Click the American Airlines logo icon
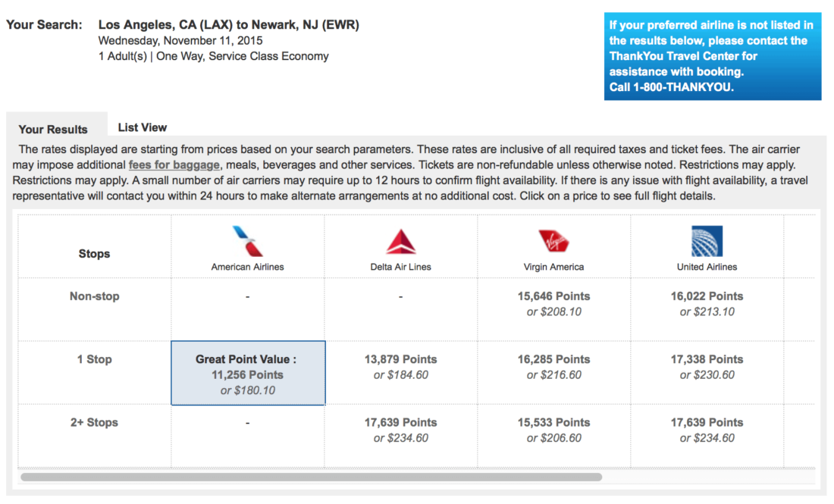This screenshot has width=834, height=504. (248, 241)
